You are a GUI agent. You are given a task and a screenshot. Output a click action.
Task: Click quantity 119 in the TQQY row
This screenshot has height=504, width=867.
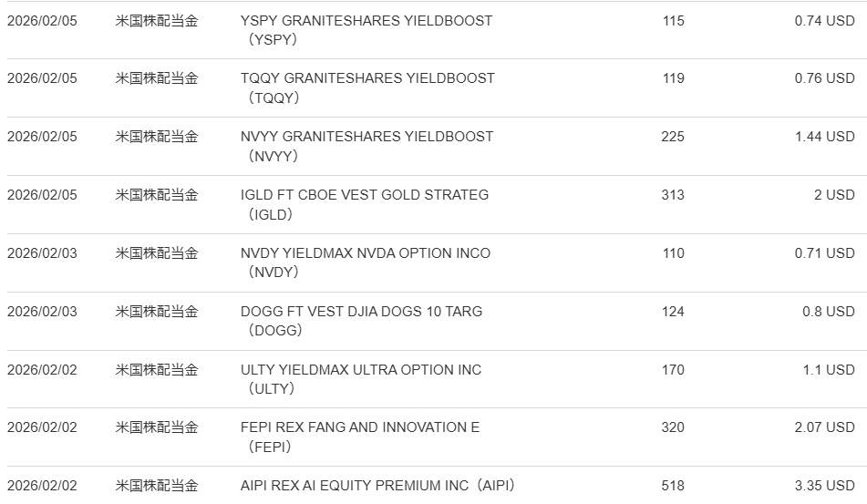[x=673, y=78]
